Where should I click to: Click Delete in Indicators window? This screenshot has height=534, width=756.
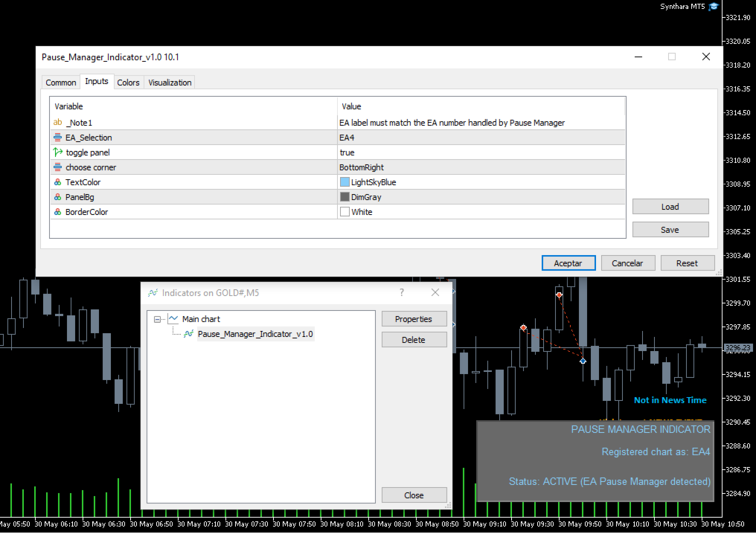click(414, 340)
